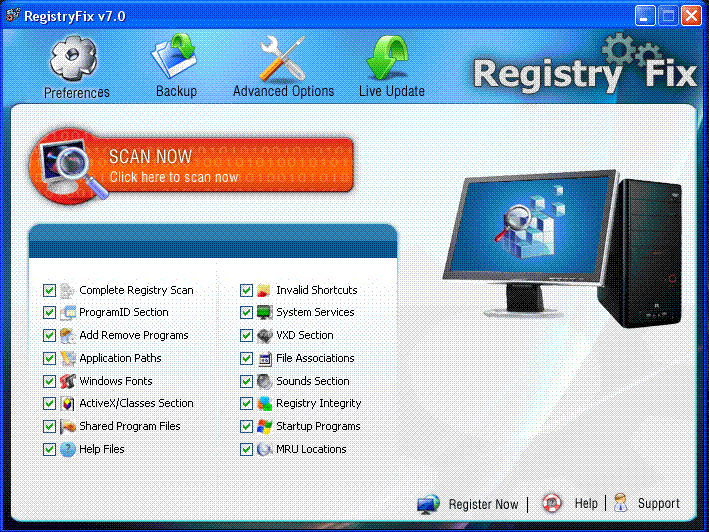Click the VXD Section icon
709x532 pixels.
coord(264,335)
